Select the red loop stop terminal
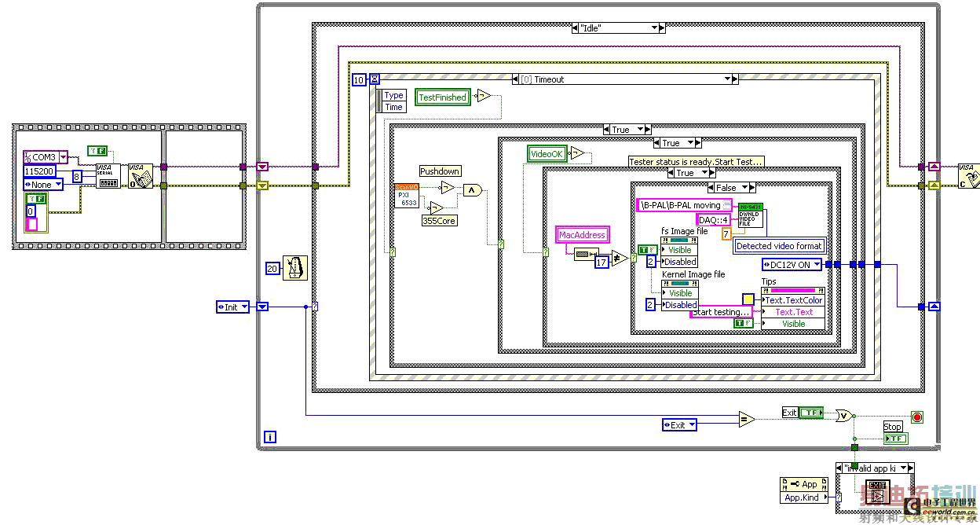 [916, 417]
